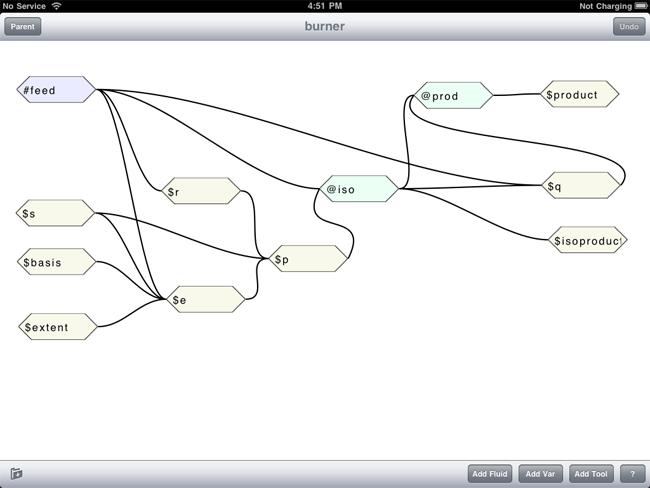Select the @prod tool node
Viewport: 650px width, 488px height.
(454, 96)
